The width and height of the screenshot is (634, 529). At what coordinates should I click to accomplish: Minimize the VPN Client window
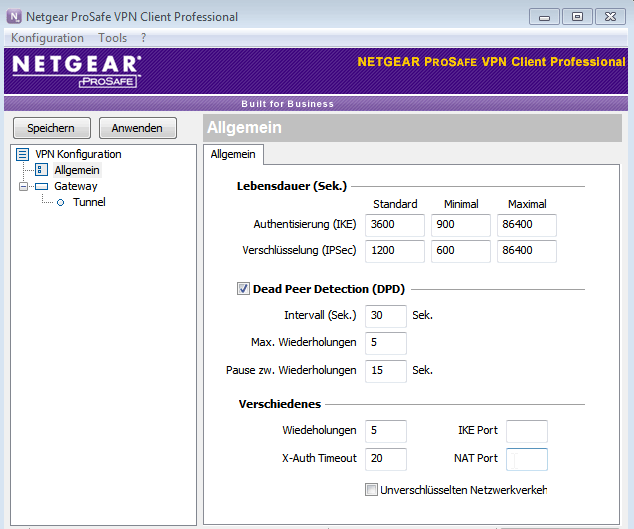[544, 17]
